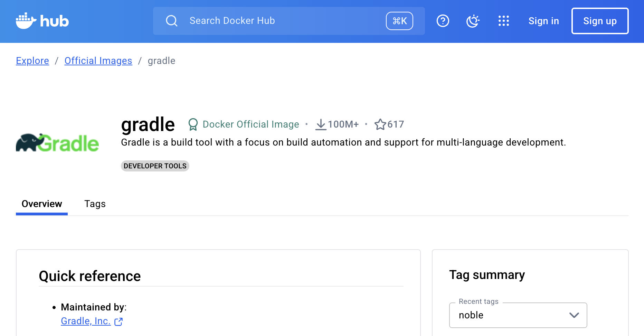The height and width of the screenshot is (336, 644).
Task: Click the download count icon
Action: tap(321, 124)
